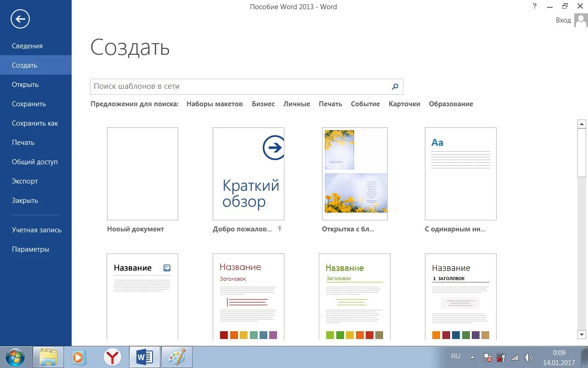
Task: Show hidden tray icons arrow
Action: (472, 357)
